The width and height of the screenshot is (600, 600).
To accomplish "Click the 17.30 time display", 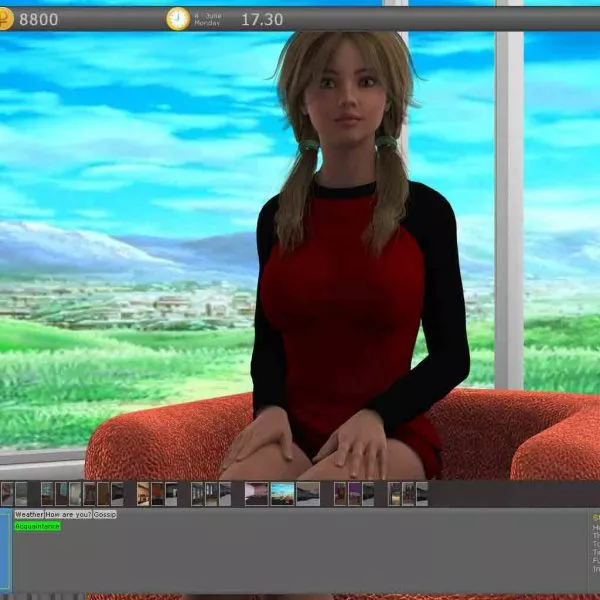I will point(262,19).
